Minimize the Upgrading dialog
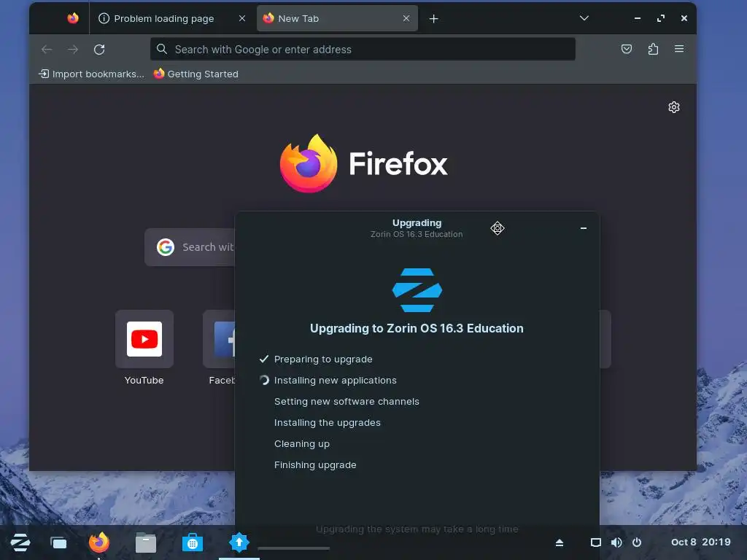 (x=583, y=228)
